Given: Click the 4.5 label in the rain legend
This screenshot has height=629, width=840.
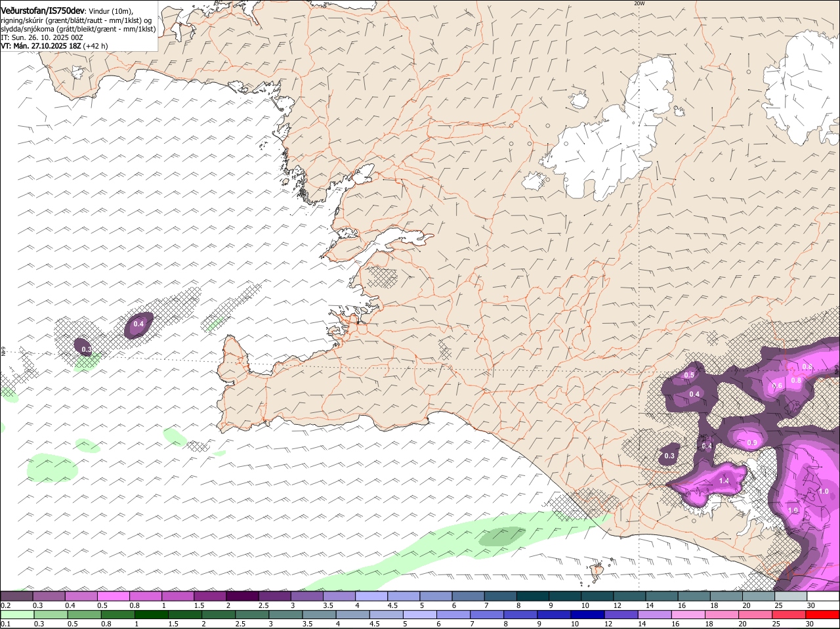Looking at the screenshot, I should [375, 624].
